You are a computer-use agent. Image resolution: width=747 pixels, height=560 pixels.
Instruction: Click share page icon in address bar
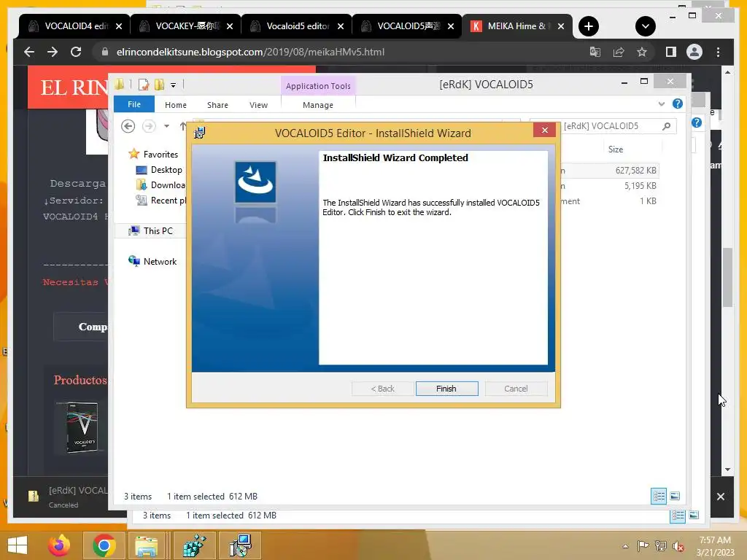coord(619,52)
